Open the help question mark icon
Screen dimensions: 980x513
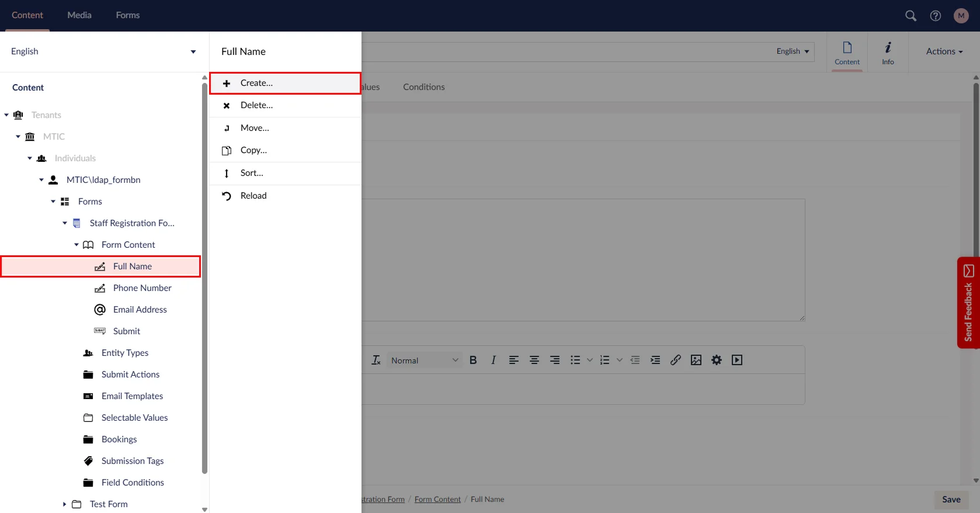pyautogui.click(x=936, y=16)
